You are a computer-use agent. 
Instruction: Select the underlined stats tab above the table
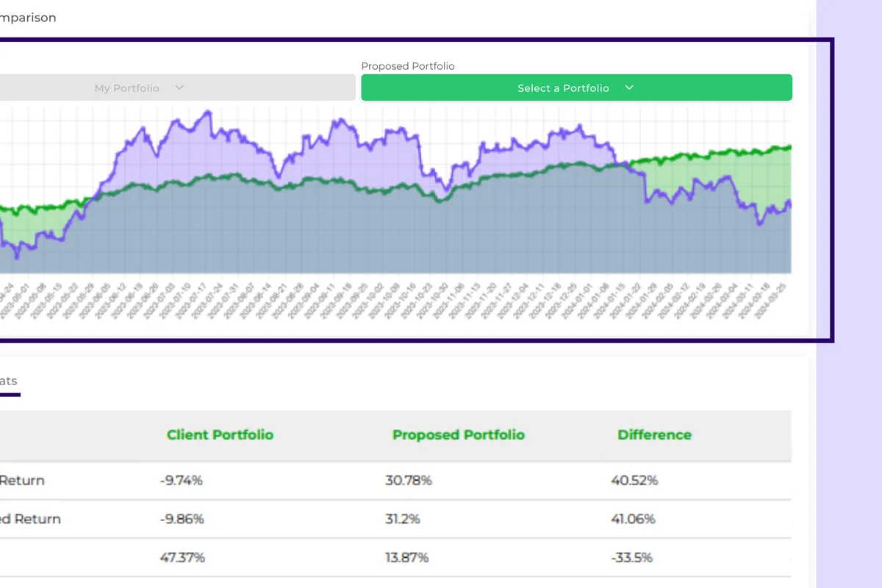tap(8, 381)
